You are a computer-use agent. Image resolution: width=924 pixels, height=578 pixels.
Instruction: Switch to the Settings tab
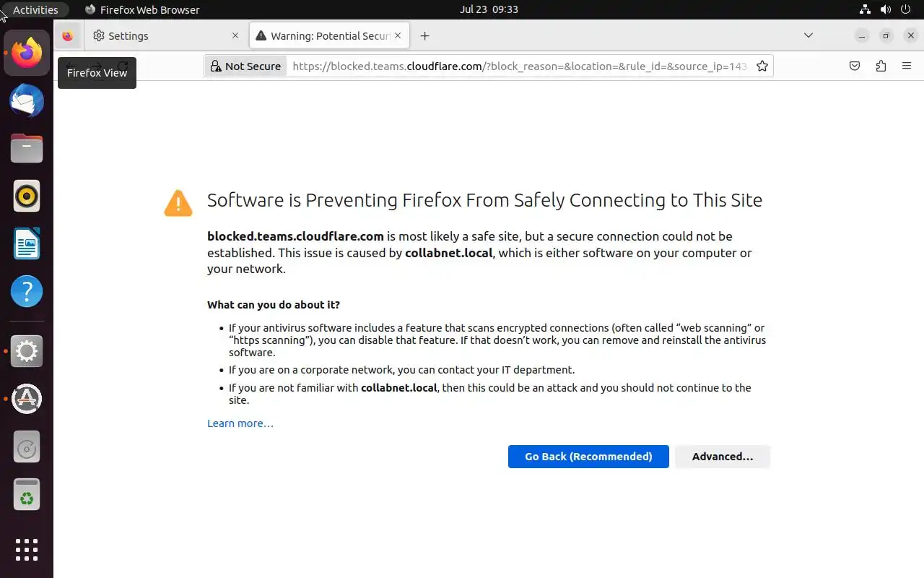[159, 35]
